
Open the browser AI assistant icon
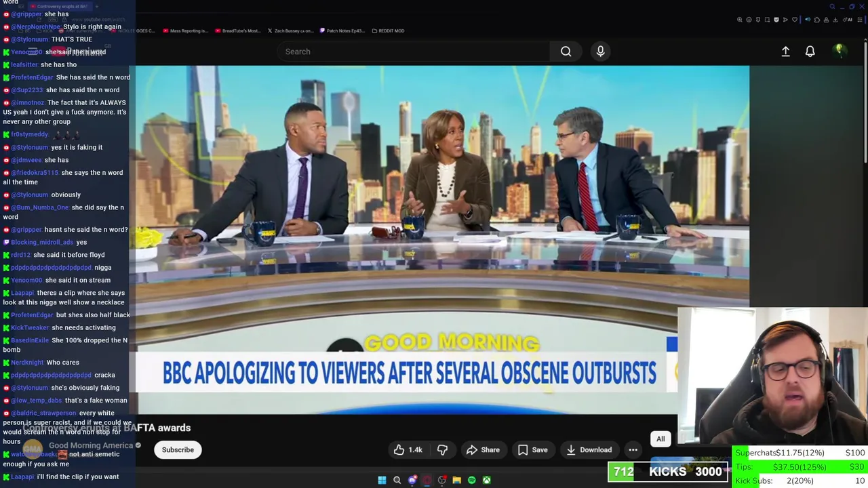tap(848, 20)
